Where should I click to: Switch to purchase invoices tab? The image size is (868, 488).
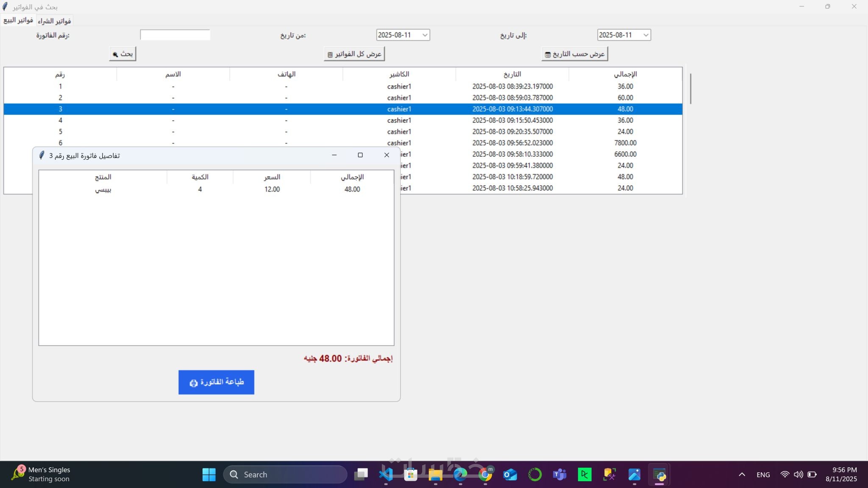click(54, 21)
